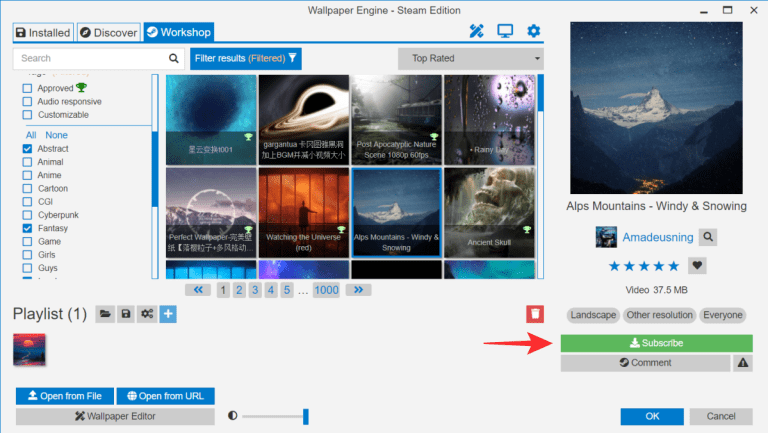Toggle the Filter results panel
This screenshot has height=433, width=768.
[x=245, y=58]
